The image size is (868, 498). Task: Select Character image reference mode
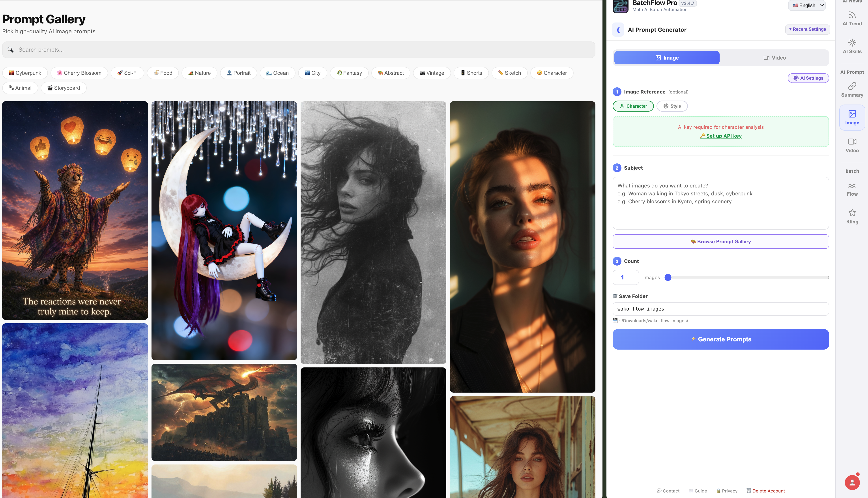(633, 106)
